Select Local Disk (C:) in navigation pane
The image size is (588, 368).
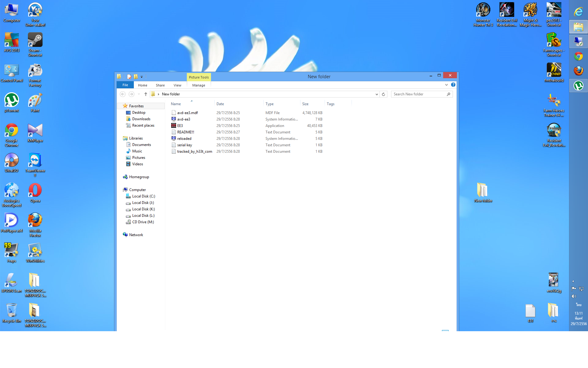click(x=143, y=196)
